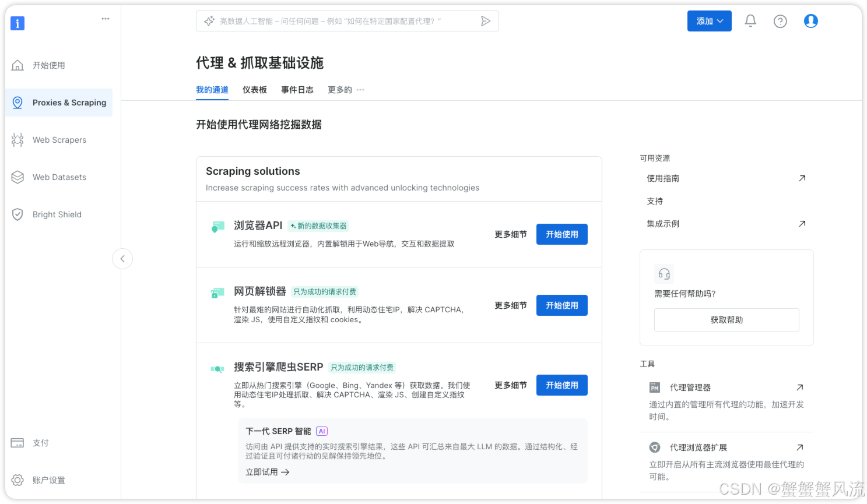
Task: Switch to 事件日志 tab
Action: (297, 90)
